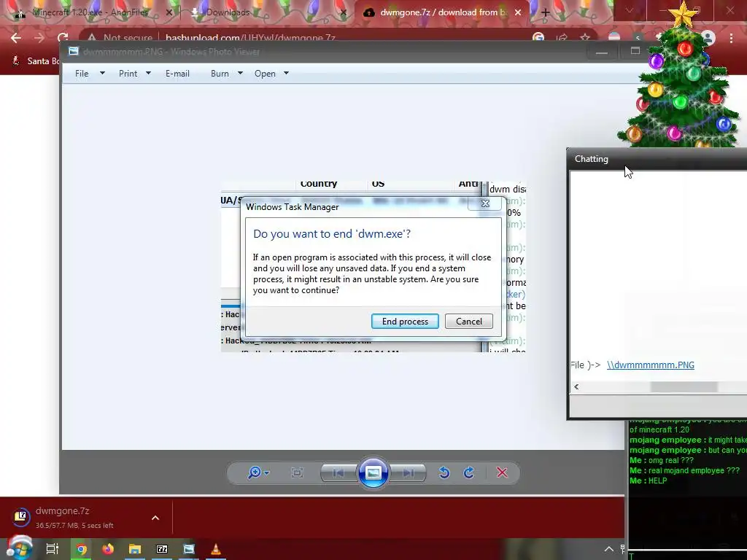
Task: Open Chrome tab search chevron
Action: pos(630,10)
